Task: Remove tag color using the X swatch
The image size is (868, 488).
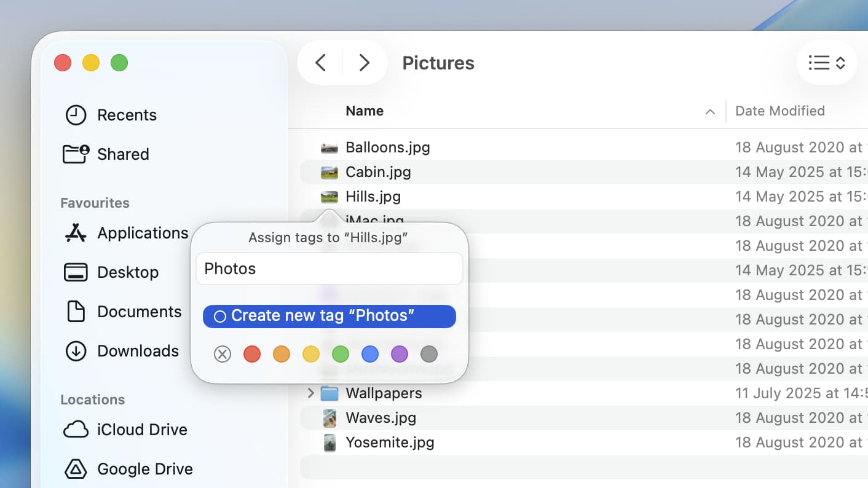Action: click(x=222, y=354)
